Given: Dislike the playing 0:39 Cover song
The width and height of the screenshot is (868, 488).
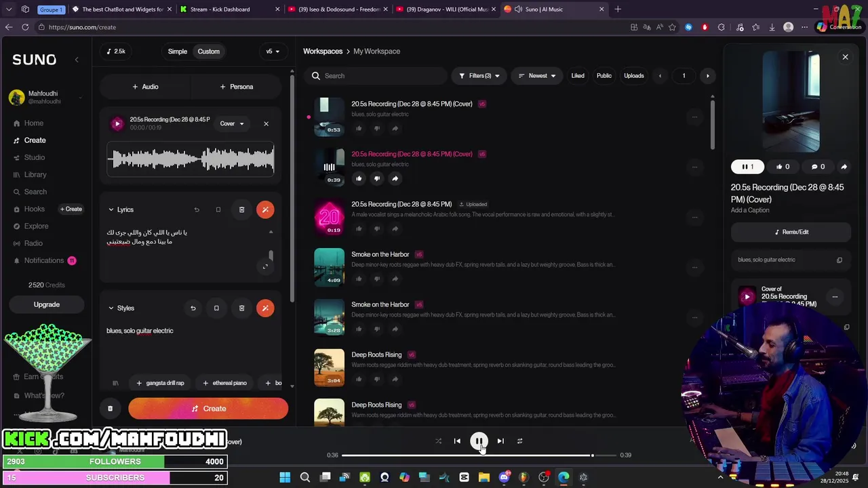Looking at the screenshot, I should 377,178.
